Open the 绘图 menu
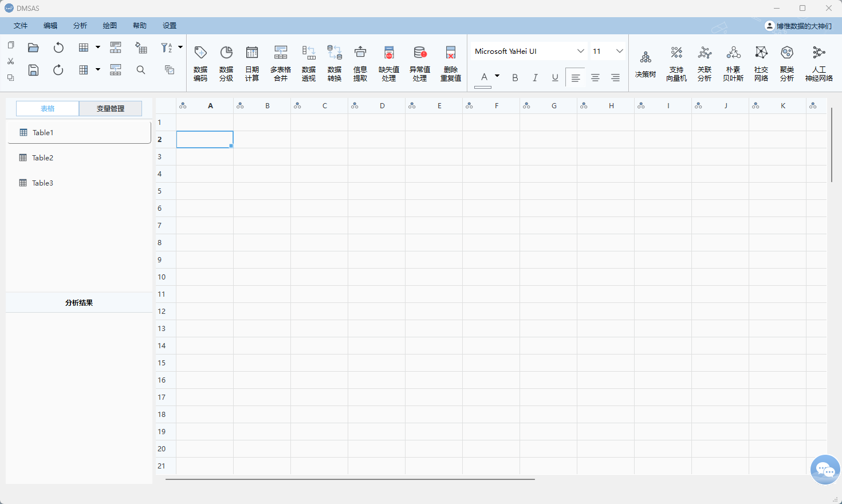Viewport: 842px width, 504px height. 110,26
